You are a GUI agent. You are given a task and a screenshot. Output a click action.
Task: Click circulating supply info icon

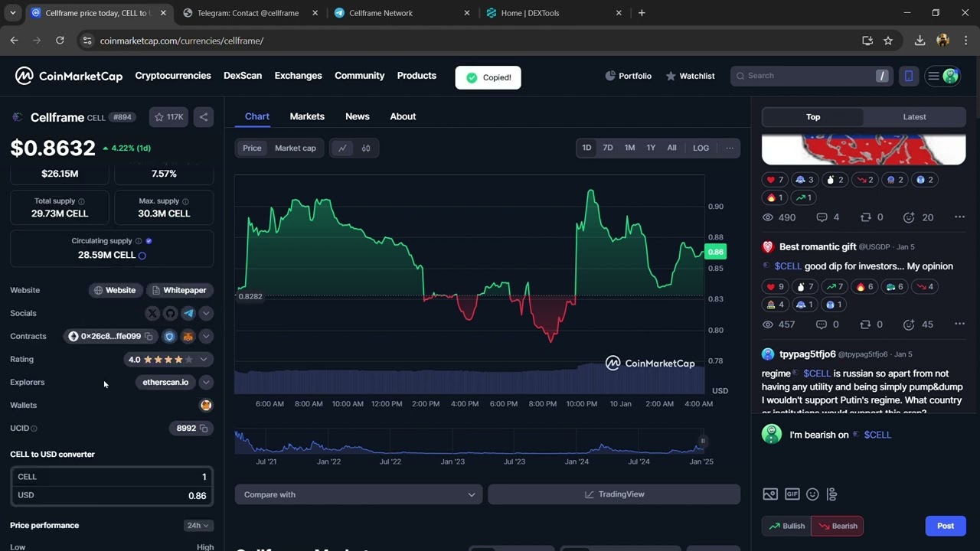(x=139, y=241)
